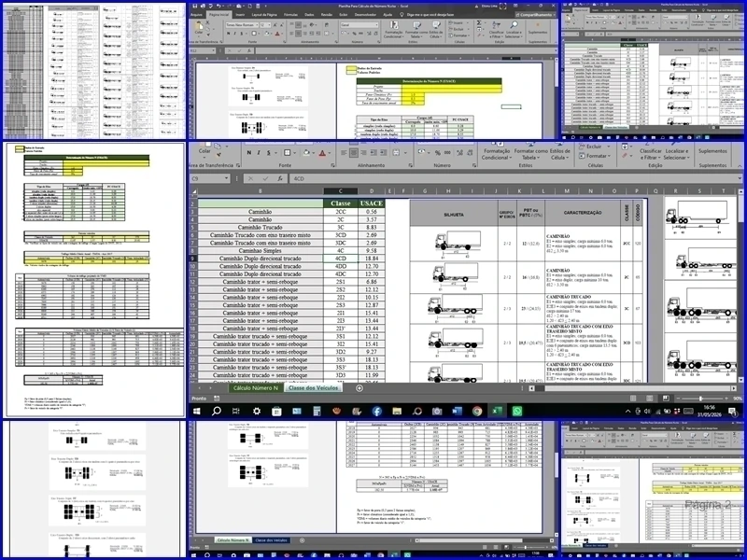Open Formatar dropdown in center Células group

[x=594, y=156]
